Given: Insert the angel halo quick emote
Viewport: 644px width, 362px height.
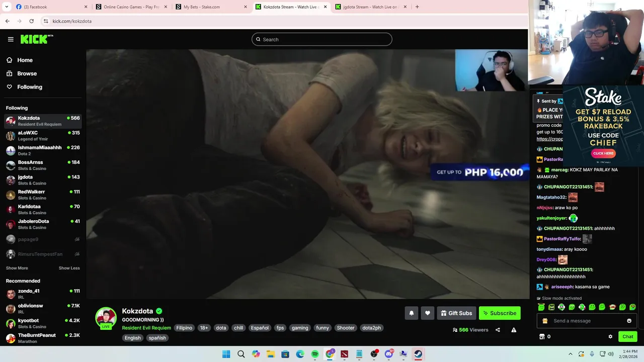Looking at the screenshot, I should [541, 307].
